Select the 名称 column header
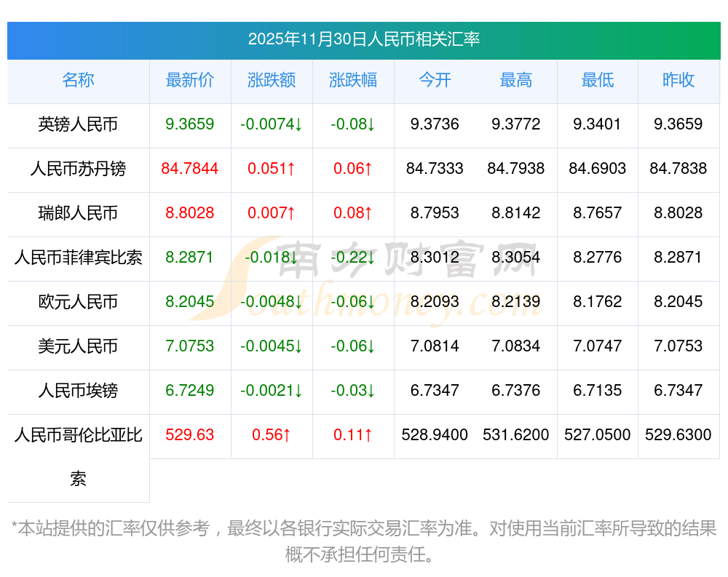This screenshot has height=577, width=728. pyautogui.click(x=78, y=80)
